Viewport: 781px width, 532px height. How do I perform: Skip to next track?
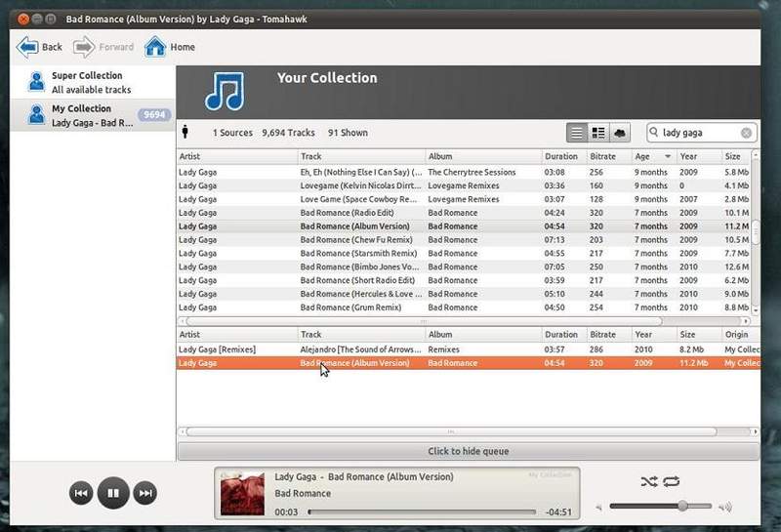145,493
